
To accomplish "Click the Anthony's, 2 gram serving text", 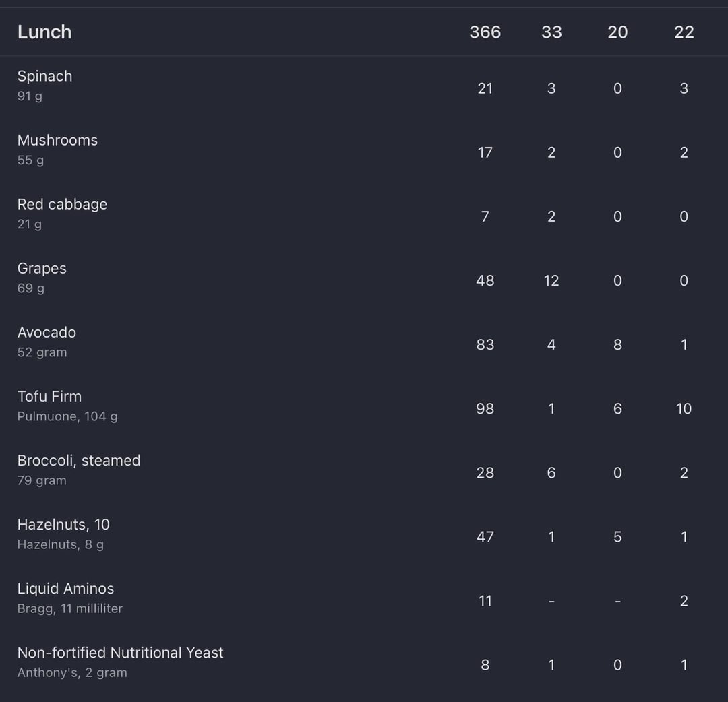I will 72,672.
